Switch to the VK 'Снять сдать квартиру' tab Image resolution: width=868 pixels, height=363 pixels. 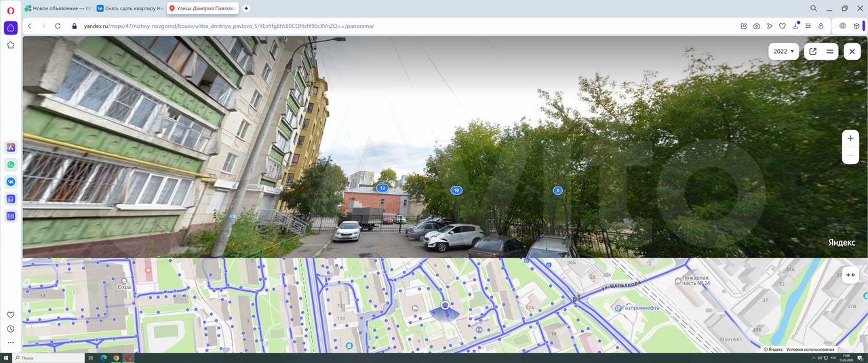click(x=130, y=8)
